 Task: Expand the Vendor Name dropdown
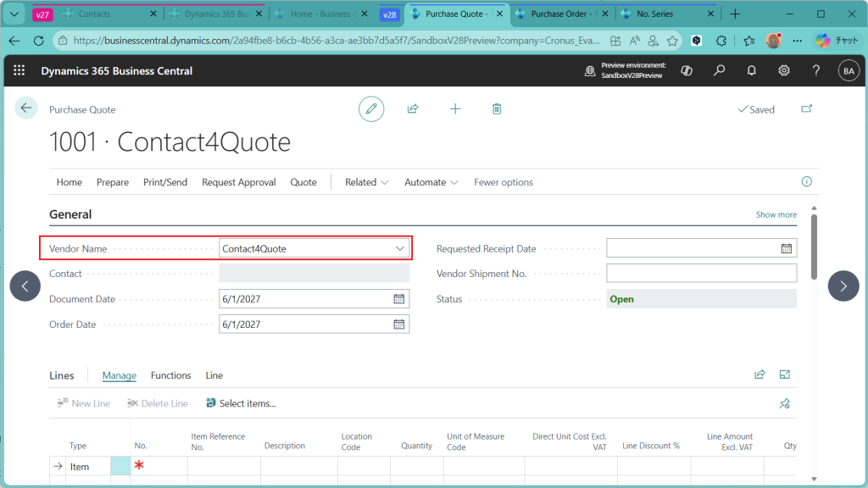click(x=400, y=248)
